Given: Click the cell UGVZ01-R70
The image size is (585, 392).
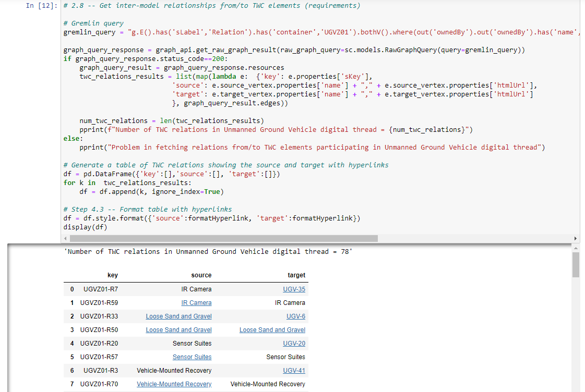Looking at the screenshot, I should tap(99, 384).
